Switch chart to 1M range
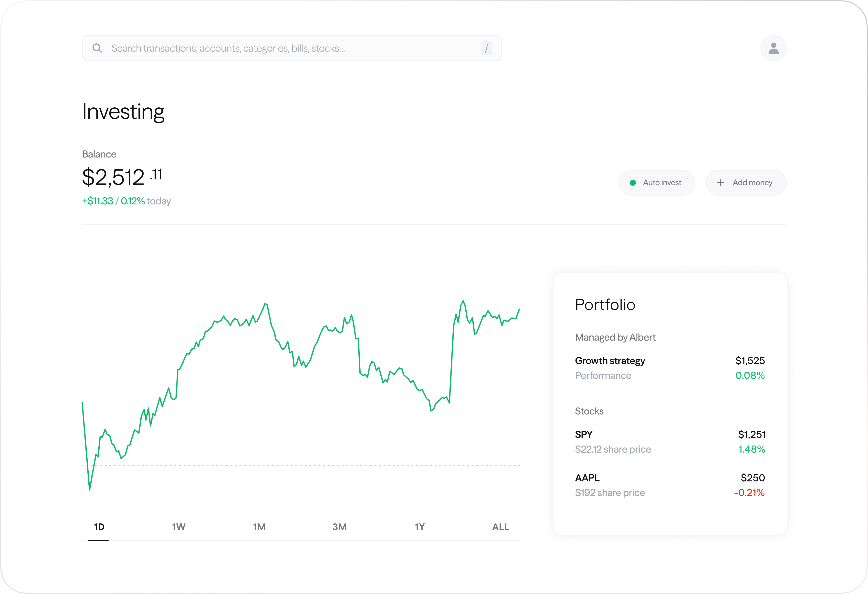Screen dimensions: 868x594 point(259,527)
